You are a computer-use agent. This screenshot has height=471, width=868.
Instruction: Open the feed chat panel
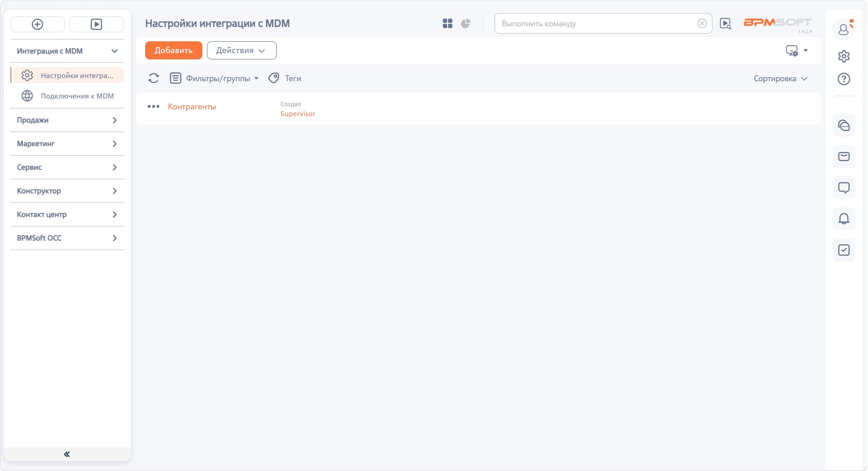click(x=843, y=188)
